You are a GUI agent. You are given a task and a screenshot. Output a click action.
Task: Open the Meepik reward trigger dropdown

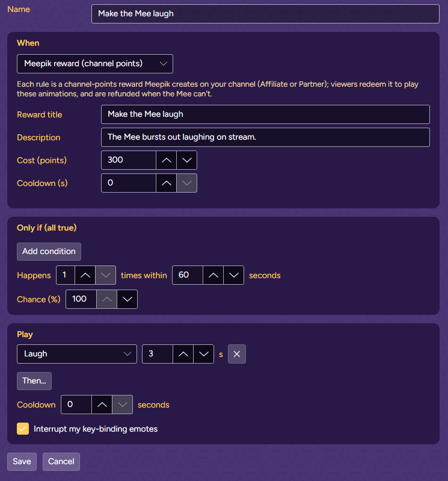95,64
